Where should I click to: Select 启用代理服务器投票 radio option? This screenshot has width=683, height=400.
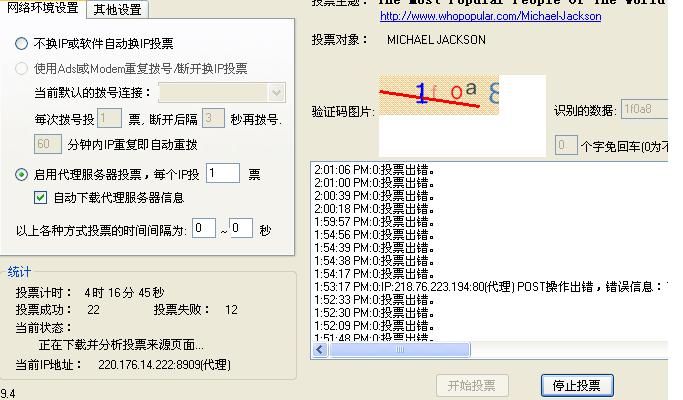point(22,174)
